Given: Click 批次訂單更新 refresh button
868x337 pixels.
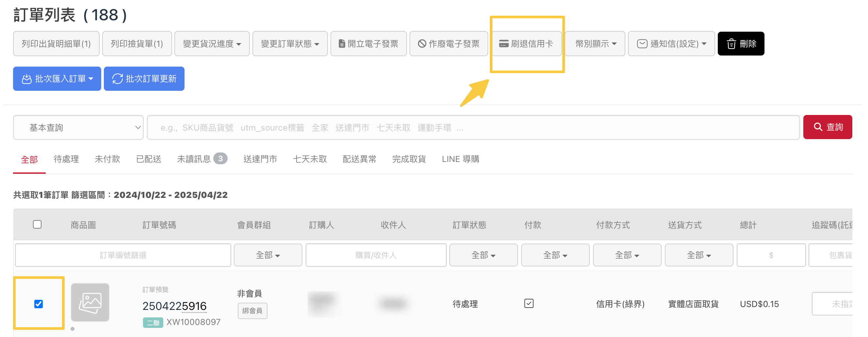Looking at the screenshot, I should click(144, 79).
